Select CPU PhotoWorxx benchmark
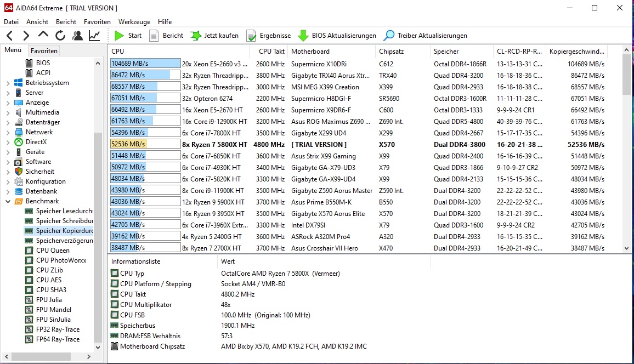The image size is (634, 364). click(61, 260)
